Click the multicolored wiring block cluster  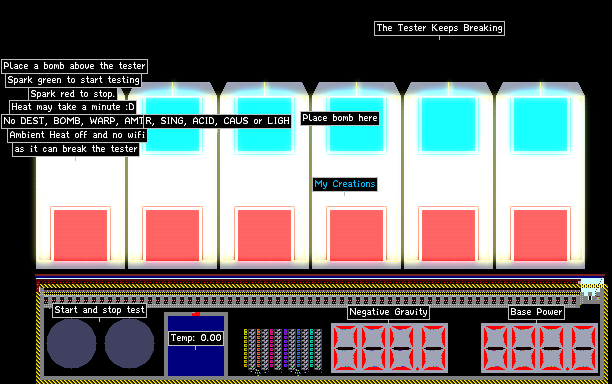[283, 350]
